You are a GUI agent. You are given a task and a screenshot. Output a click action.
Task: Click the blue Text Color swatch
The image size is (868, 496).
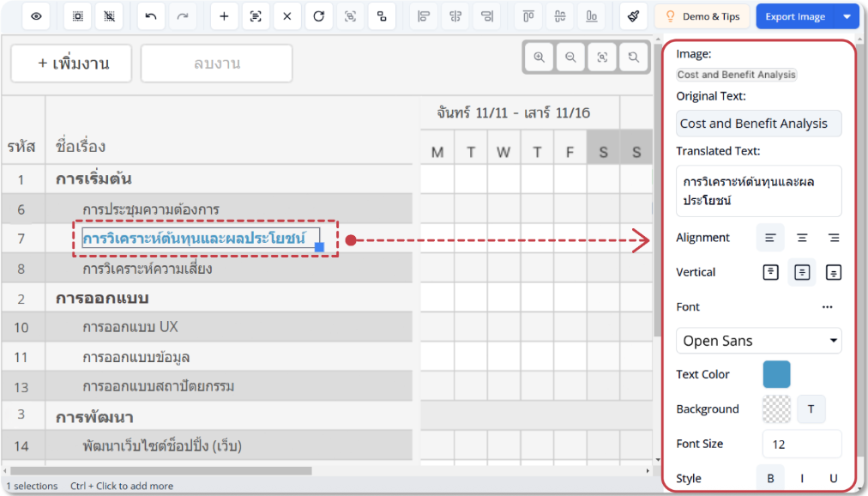point(776,374)
